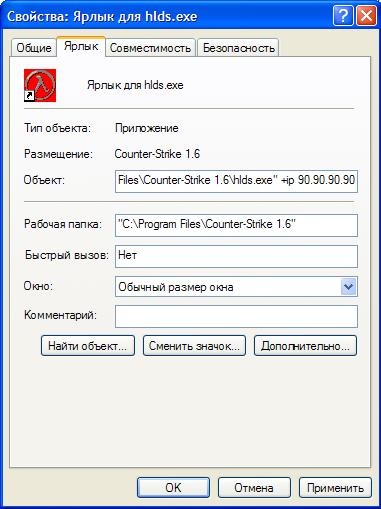This screenshot has width=381, height=509.
Task: Click the Объект: label
Action: [x=44, y=180]
